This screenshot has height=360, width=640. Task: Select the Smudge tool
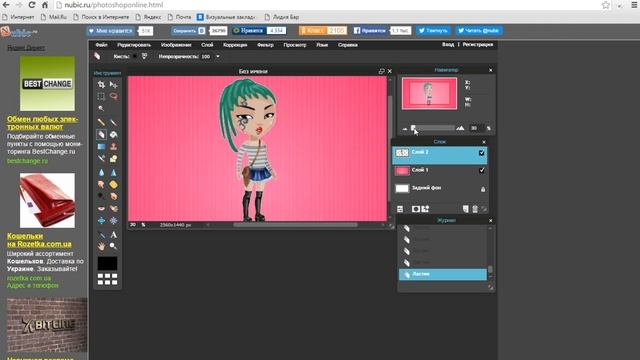pos(101,184)
